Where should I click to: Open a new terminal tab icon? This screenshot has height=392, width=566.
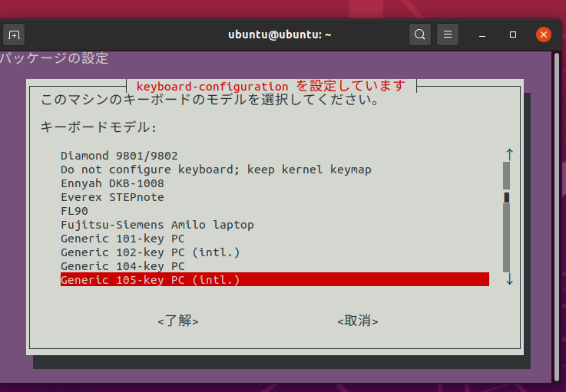[14, 35]
